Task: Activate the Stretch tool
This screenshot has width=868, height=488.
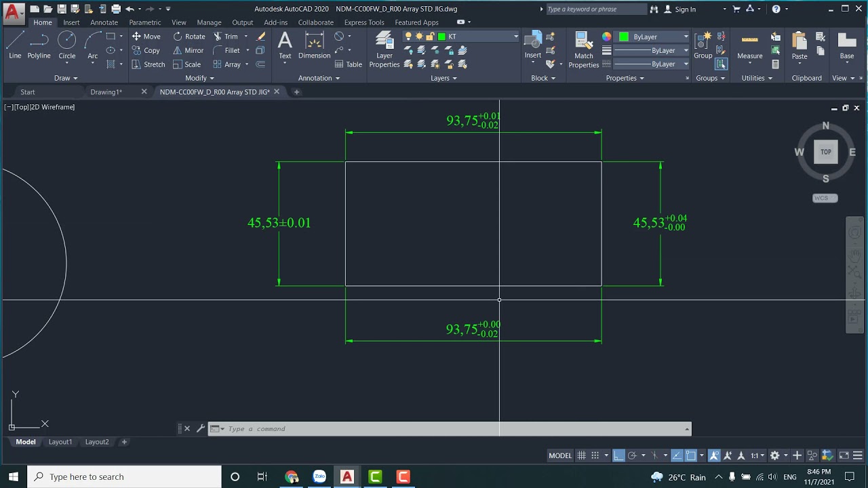Action: click(148, 64)
